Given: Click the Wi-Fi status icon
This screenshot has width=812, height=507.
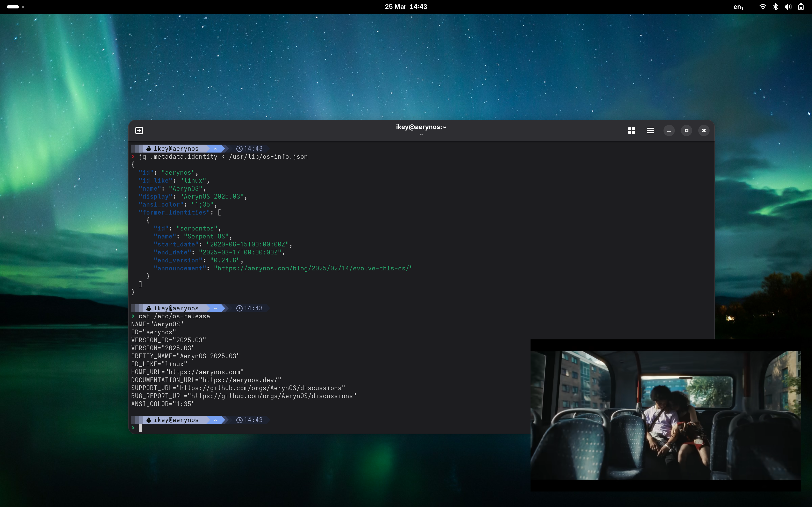Looking at the screenshot, I should [762, 7].
